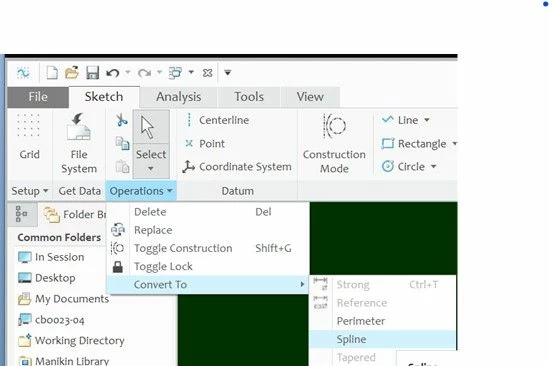Open the Redo history dropdown arrow
The width and height of the screenshot is (549, 366).
click(159, 72)
